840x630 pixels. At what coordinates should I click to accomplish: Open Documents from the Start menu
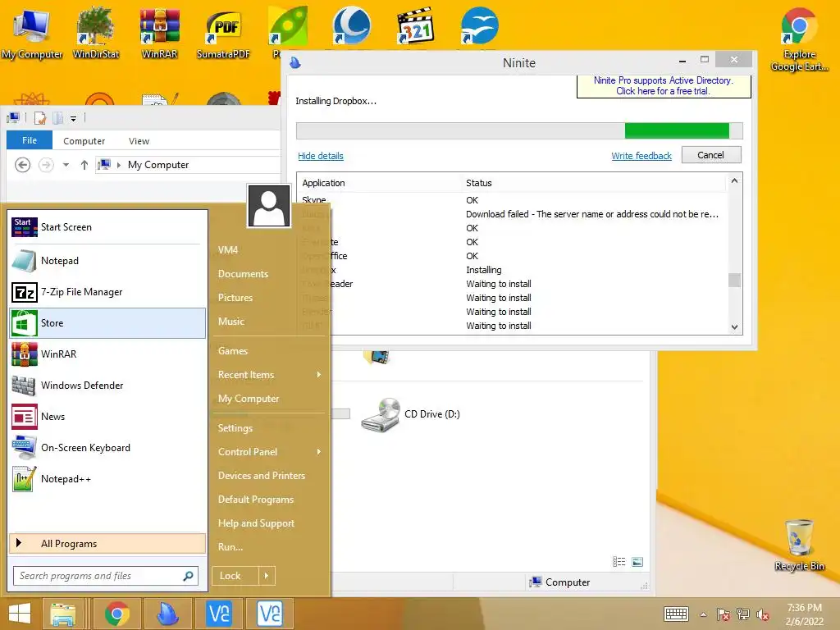click(243, 274)
